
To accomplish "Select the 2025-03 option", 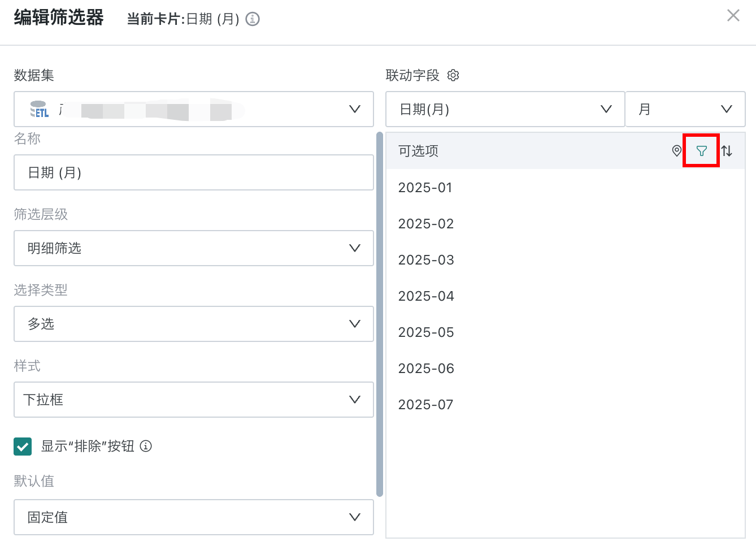I will 566,260.
